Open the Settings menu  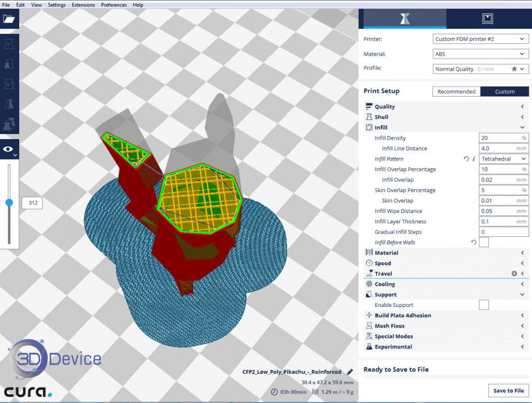[x=57, y=5]
